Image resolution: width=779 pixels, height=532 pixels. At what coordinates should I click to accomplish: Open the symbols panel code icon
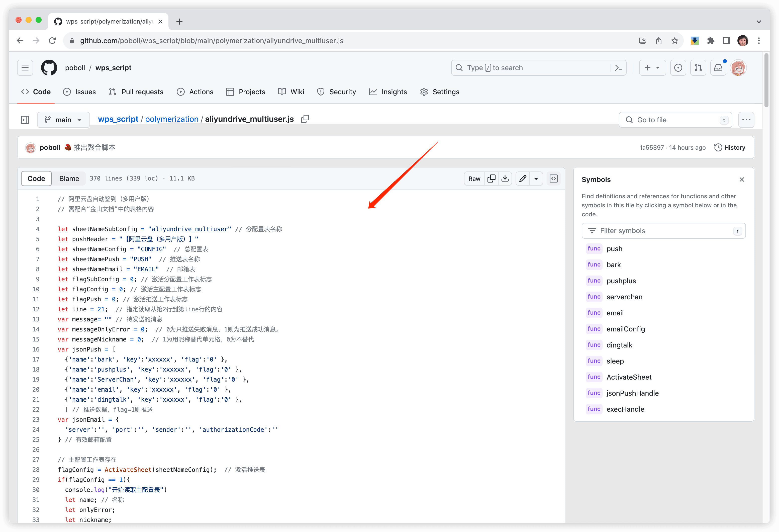553,178
